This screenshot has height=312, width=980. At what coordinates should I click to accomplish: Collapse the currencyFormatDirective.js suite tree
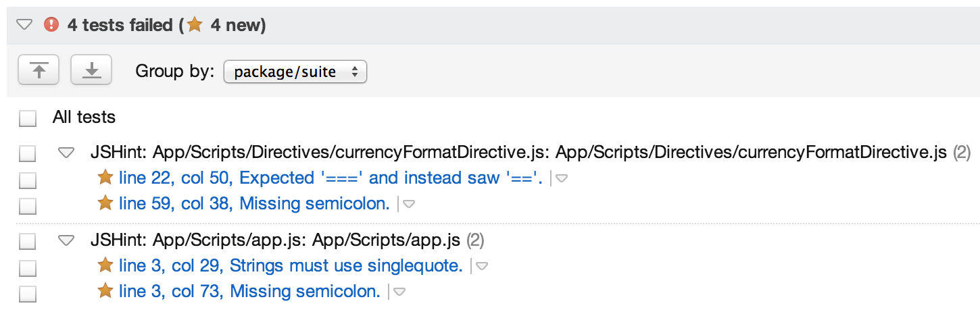point(66,153)
